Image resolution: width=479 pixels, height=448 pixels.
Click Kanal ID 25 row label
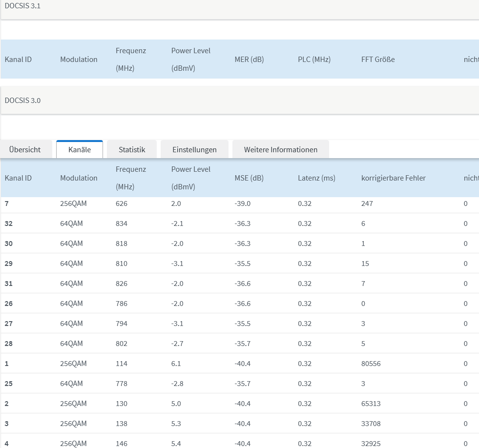tap(8, 384)
